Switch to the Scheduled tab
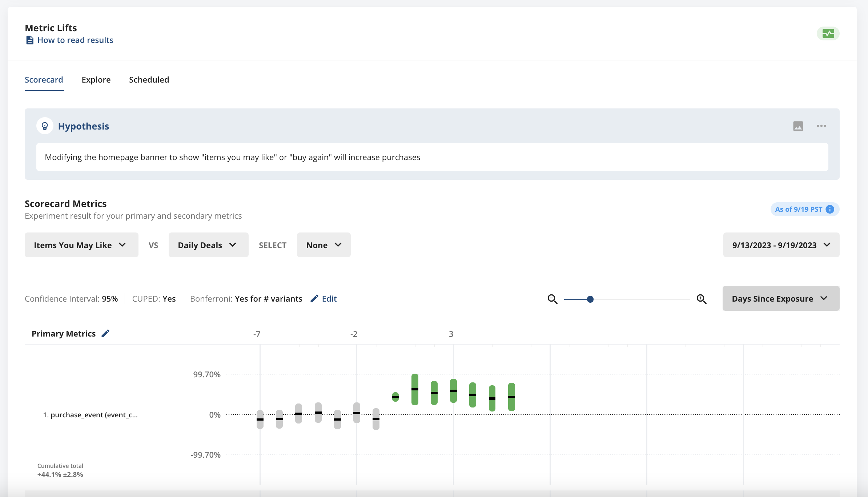 [149, 79]
